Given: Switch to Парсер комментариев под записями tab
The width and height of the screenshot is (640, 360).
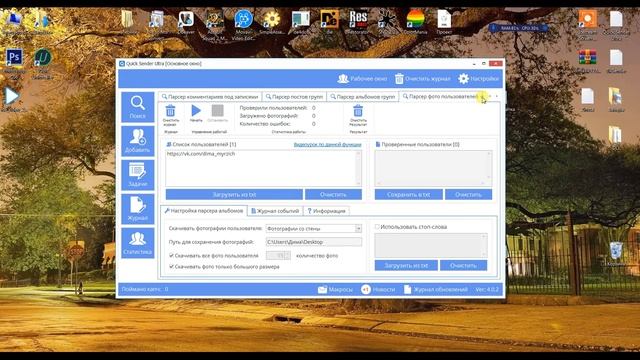Looking at the screenshot, I should [x=210, y=97].
